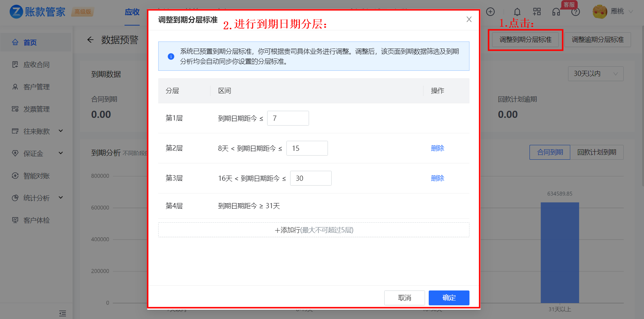
Task: Click the 客户管理 person icon
Action: (15, 87)
